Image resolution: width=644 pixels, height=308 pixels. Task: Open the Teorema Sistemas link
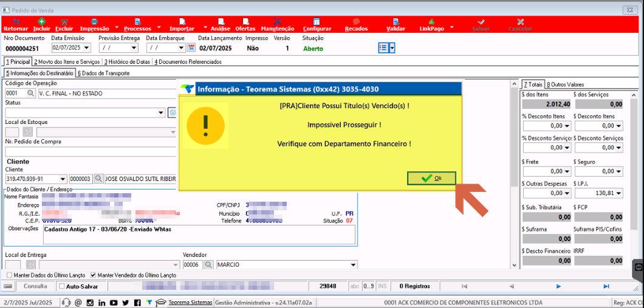point(190,303)
